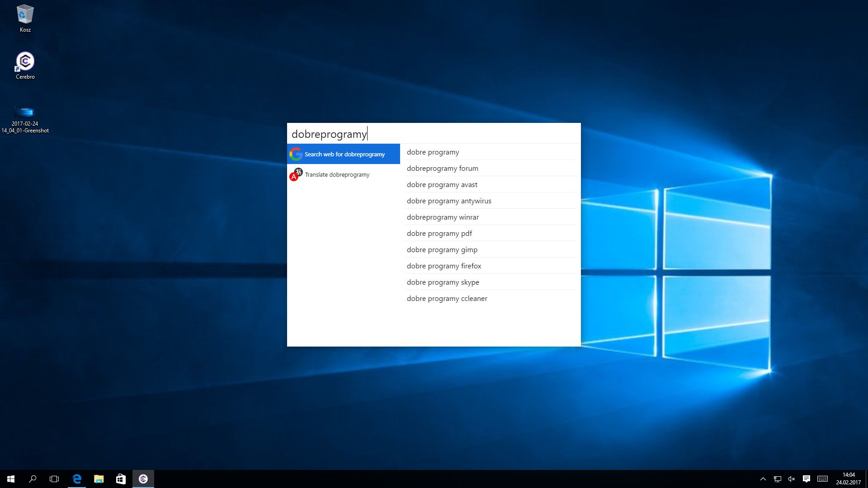Choose suggestion 'dobreprogramy forum'
This screenshot has height=488, width=868.
(442, 169)
